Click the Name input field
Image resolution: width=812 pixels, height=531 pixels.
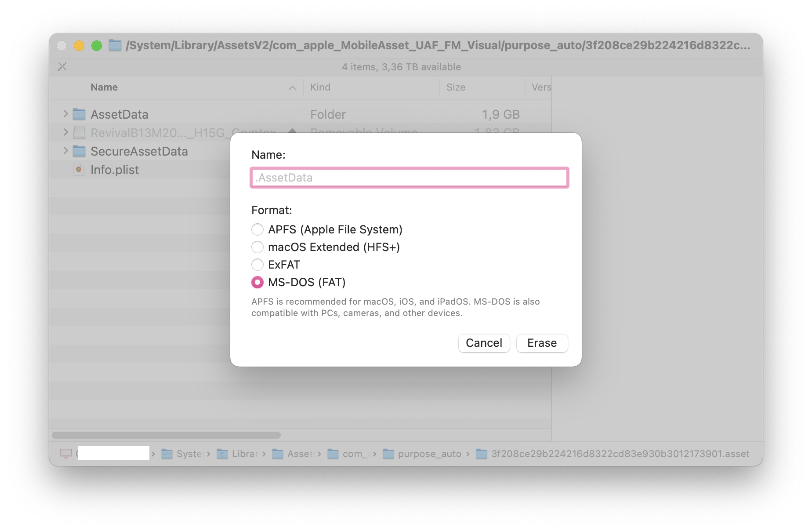[x=410, y=178]
